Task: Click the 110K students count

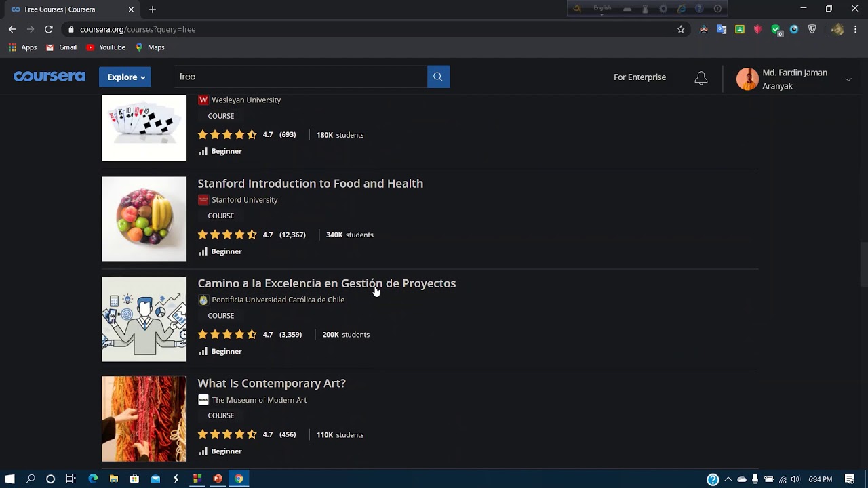Action: click(x=340, y=435)
